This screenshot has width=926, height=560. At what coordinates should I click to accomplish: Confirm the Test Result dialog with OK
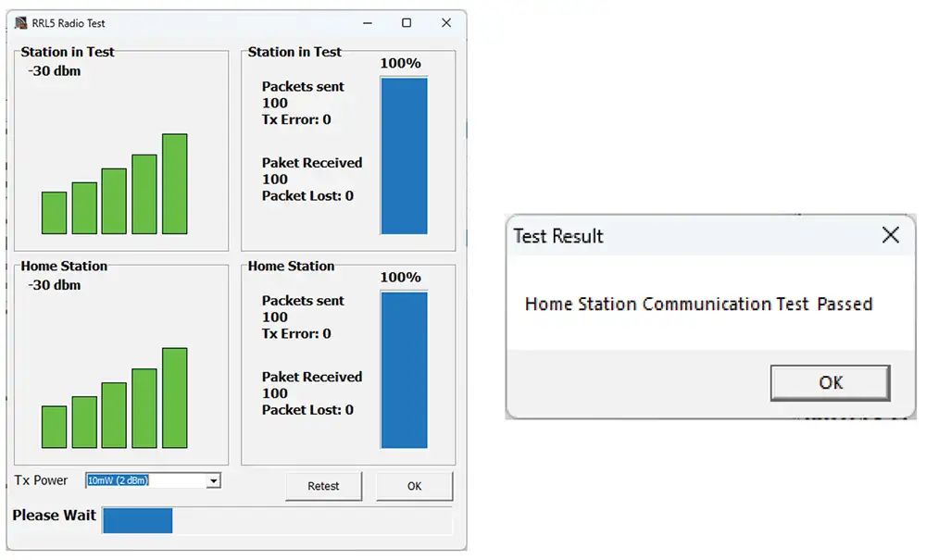click(x=830, y=382)
